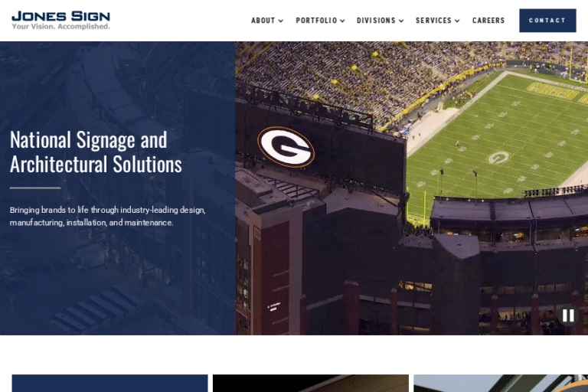Viewport: 588px width, 392px height.
Task: Pause the hero background video
Action: click(567, 315)
